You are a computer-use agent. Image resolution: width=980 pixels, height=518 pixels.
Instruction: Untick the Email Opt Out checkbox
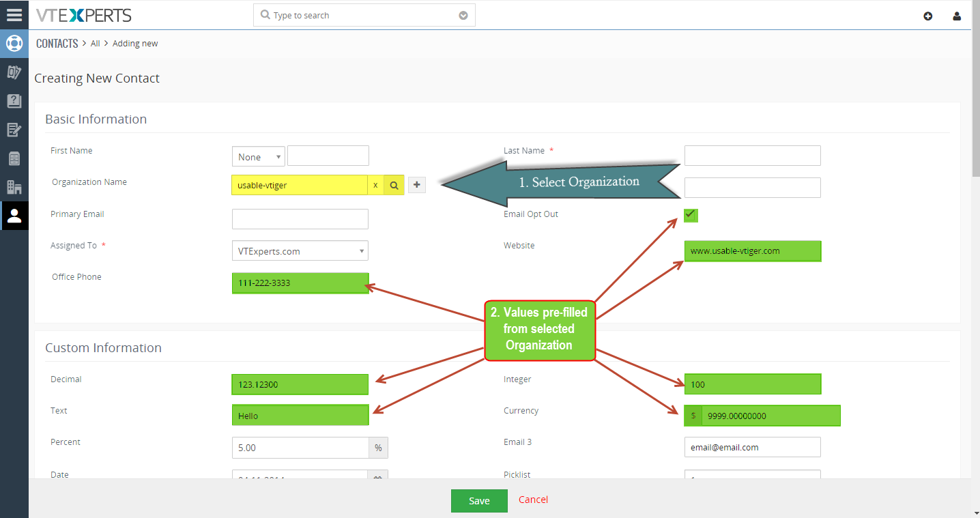coord(691,215)
